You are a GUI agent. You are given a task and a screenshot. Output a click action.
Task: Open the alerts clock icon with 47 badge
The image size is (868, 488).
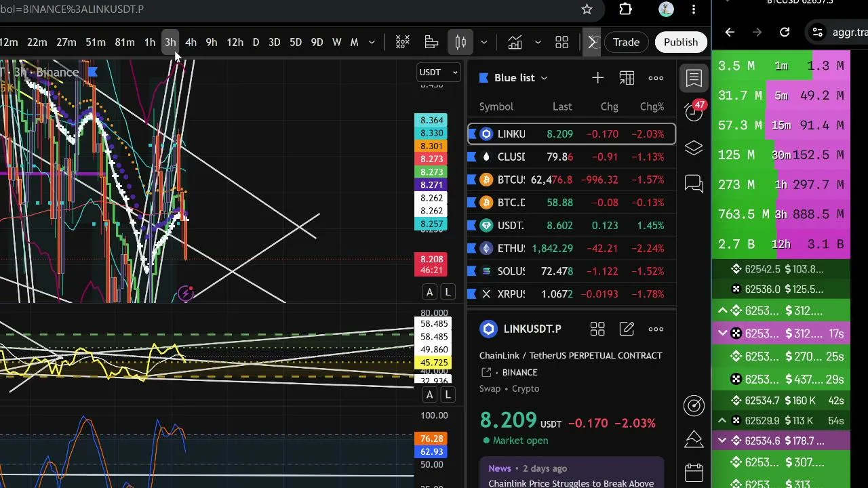pyautogui.click(x=694, y=112)
